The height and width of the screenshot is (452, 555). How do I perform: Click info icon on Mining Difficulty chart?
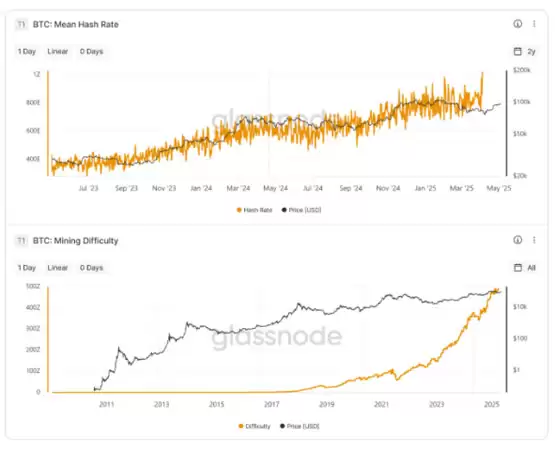point(517,240)
